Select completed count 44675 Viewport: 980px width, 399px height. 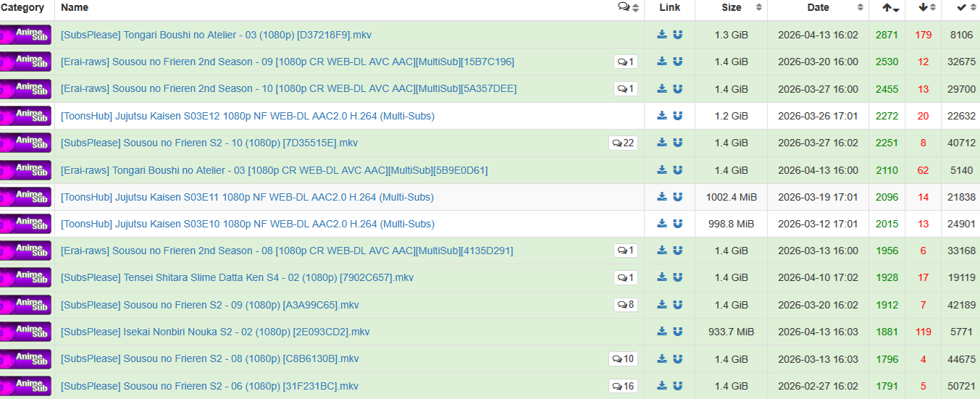click(x=962, y=358)
